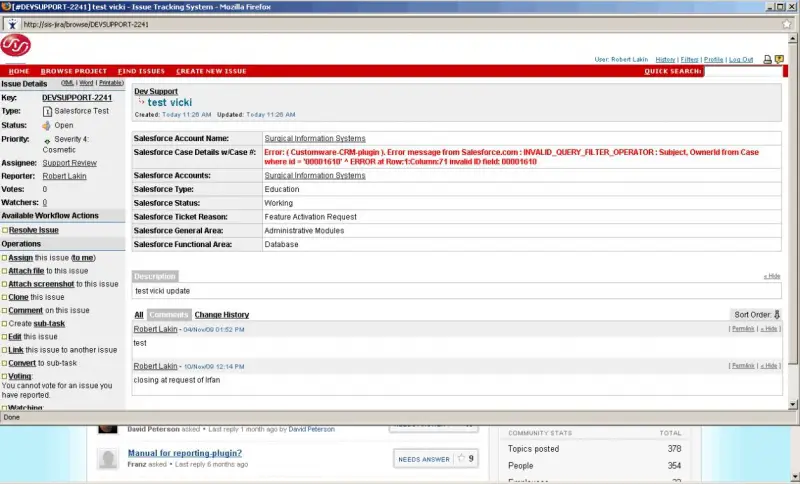
Task: Click the Severity 4 priority icon
Action: point(47,140)
